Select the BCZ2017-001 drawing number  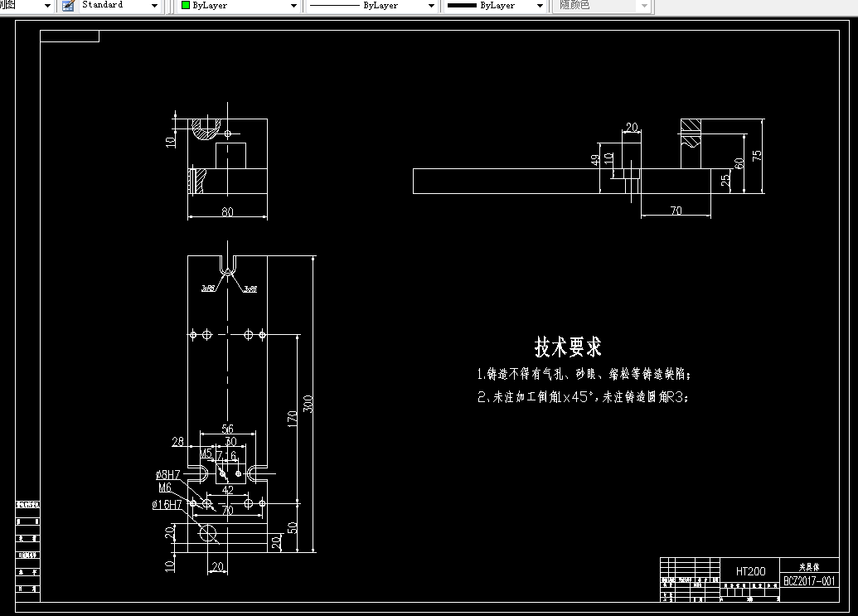(809, 581)
